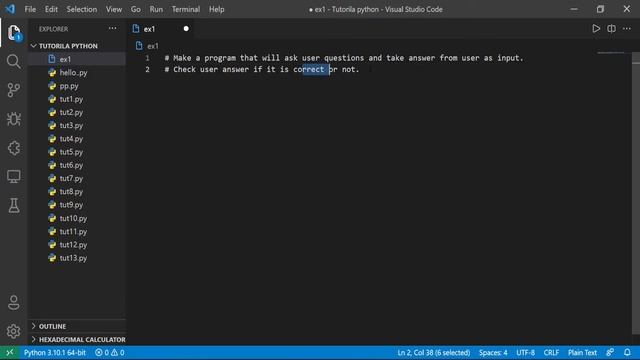Select the ex1 editor tab

tap(161, 29)
